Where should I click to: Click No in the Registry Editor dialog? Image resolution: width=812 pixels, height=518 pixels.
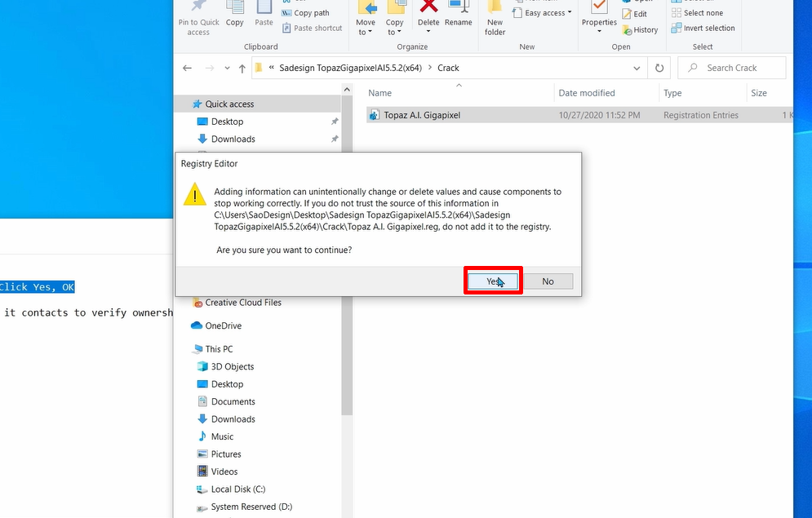point(548,281)
